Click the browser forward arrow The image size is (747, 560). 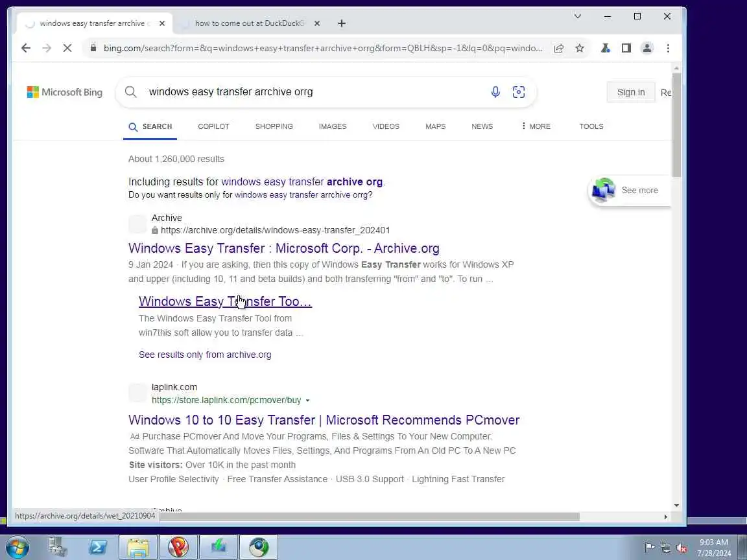pyautogui.click(x=46, y=48)
